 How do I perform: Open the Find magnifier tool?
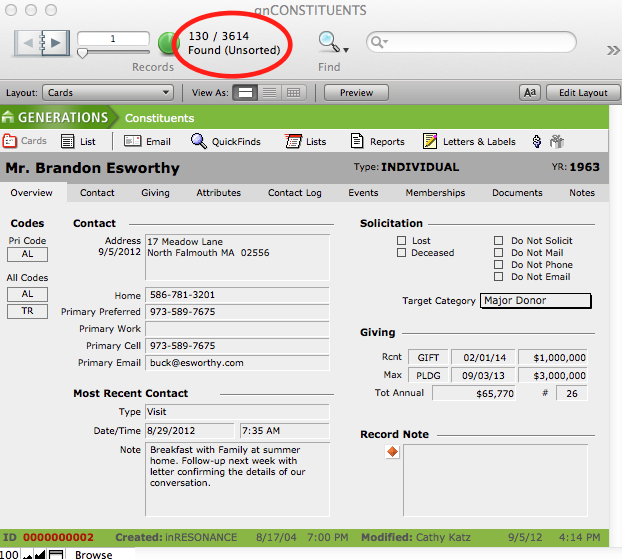click(x=327, y=42)
